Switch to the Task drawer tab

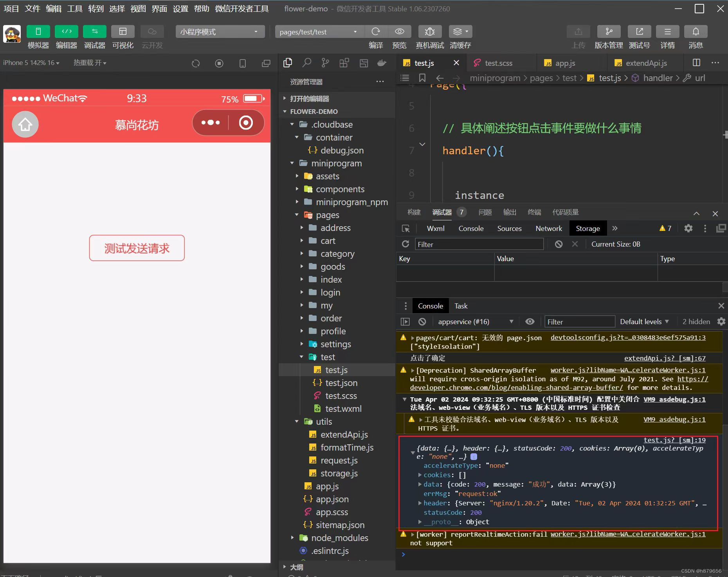(461, 306)
